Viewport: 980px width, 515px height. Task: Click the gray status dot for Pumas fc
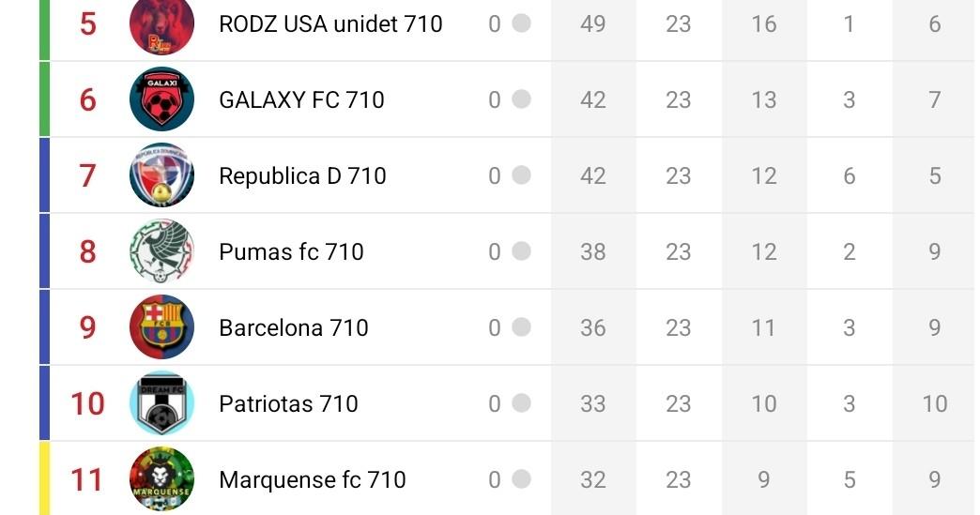521,251
